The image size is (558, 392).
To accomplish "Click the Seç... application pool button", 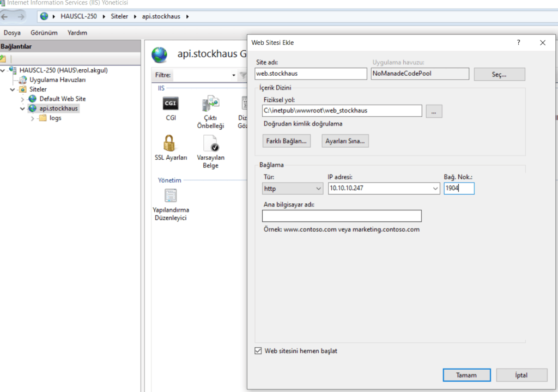I will (x=499, y=74).
